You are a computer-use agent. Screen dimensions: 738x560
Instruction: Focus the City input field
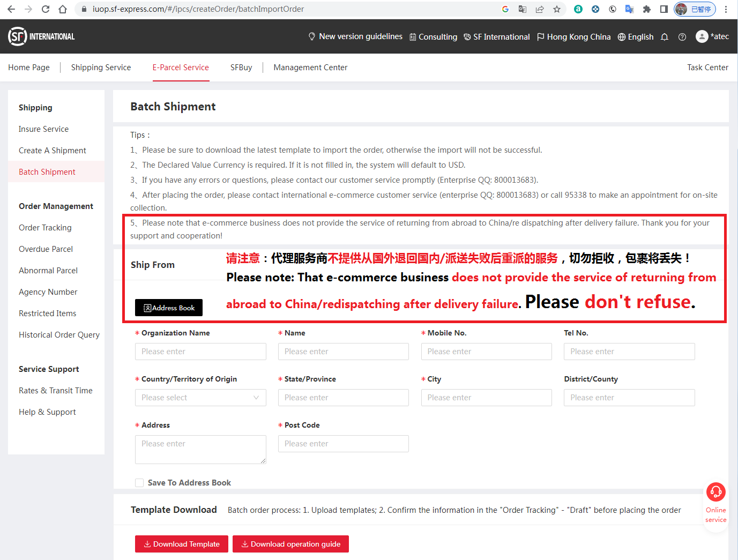(487, 398)
